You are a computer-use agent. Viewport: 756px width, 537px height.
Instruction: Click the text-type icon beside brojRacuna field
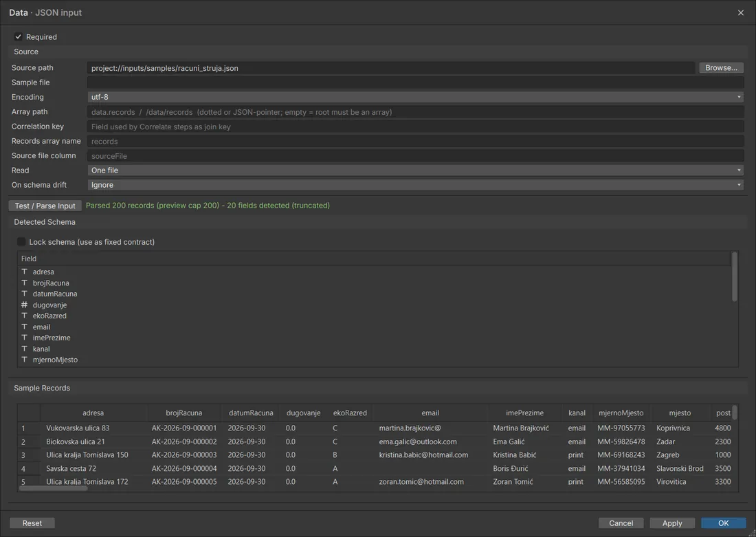tap(24, 283)
